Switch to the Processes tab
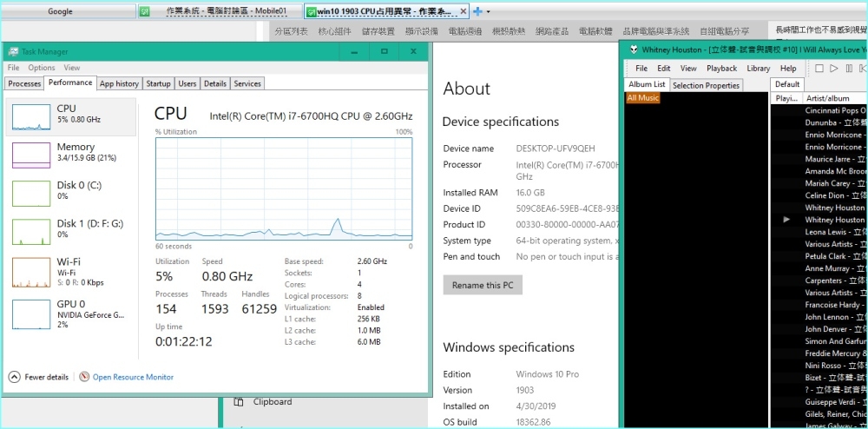The image size is (868, 429). 24,83
